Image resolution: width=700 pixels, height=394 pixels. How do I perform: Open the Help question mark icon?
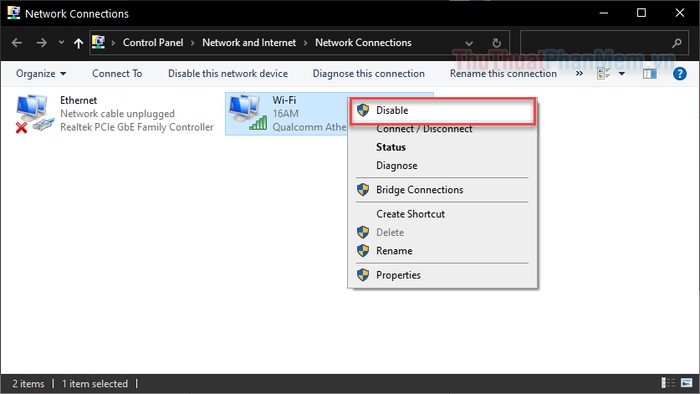(x=679, y=74)
